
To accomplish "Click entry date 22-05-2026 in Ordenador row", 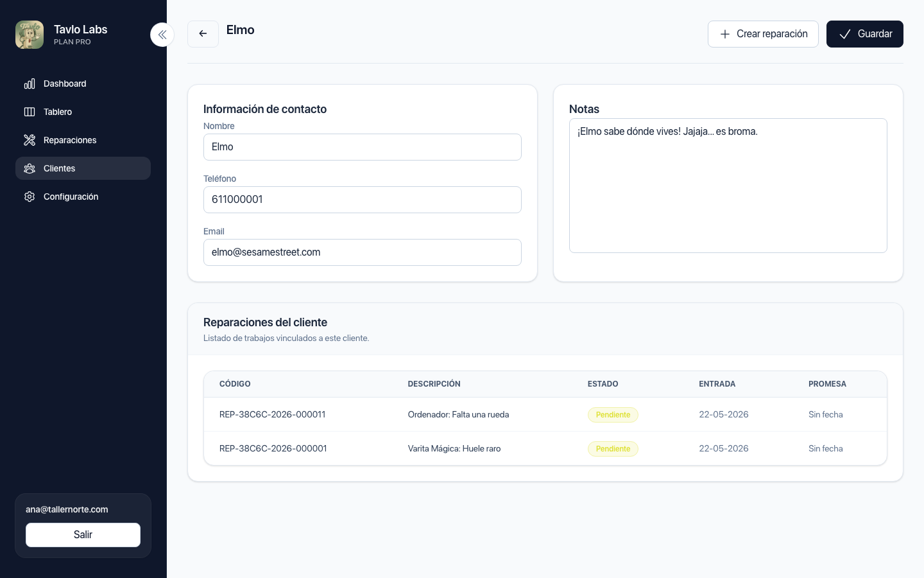I will tap(724, 414).
